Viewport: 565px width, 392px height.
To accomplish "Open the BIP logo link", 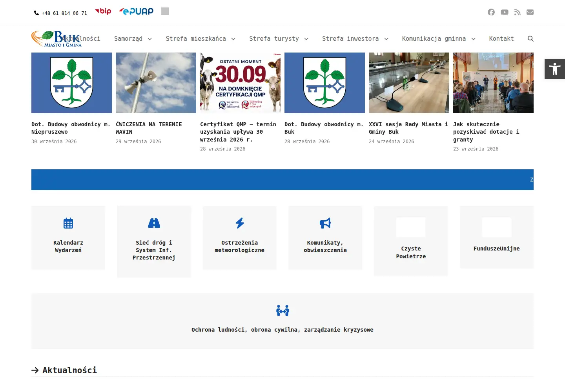I will coord(103,11).
